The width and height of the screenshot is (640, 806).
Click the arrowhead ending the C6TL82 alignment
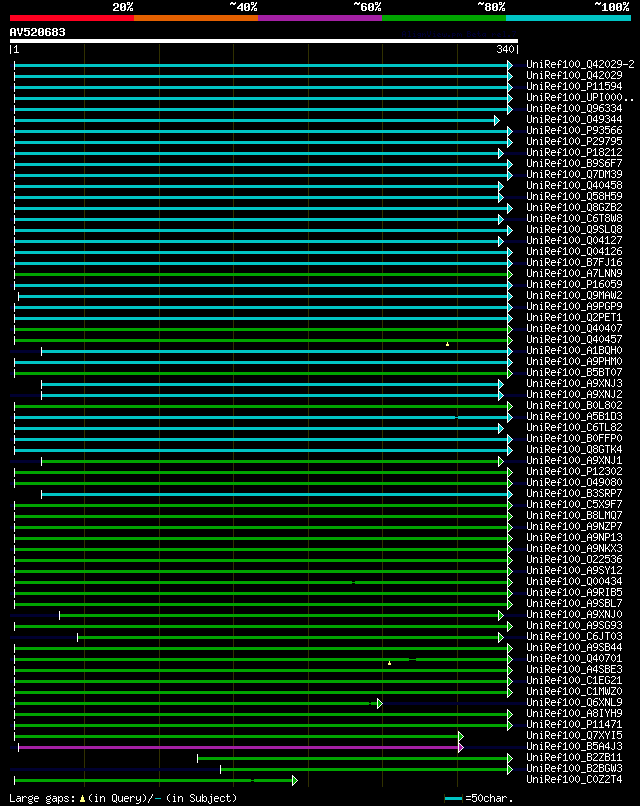[x=501, y=428]
